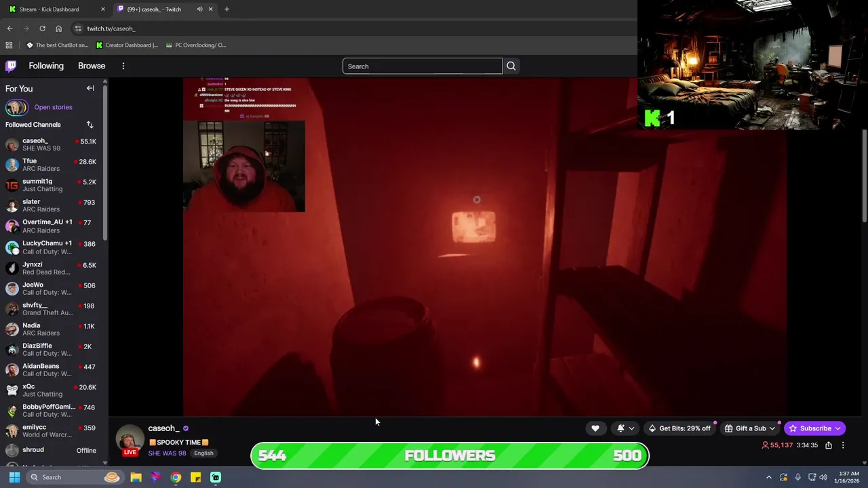
Task: Click Get Bits: 29% off button
Action: tap(679, 428)
